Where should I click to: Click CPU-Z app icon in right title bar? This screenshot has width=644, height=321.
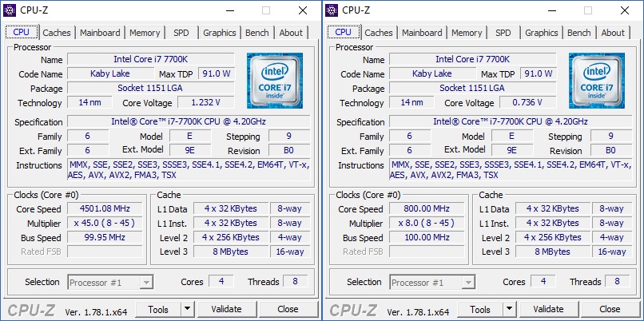tap(332, 10)
